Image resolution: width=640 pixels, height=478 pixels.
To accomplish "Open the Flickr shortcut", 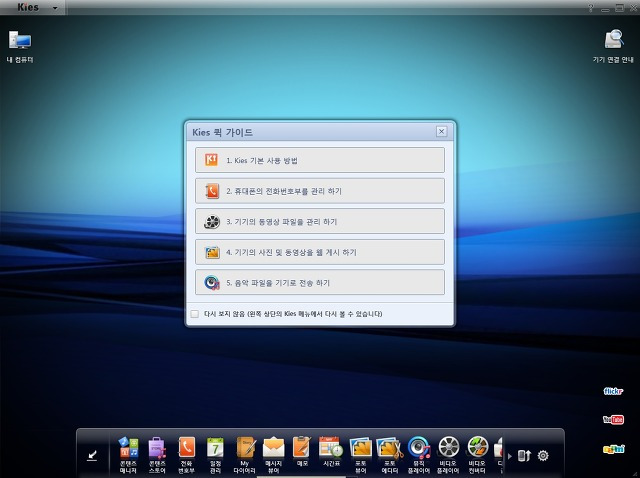I will click(613, 391).
